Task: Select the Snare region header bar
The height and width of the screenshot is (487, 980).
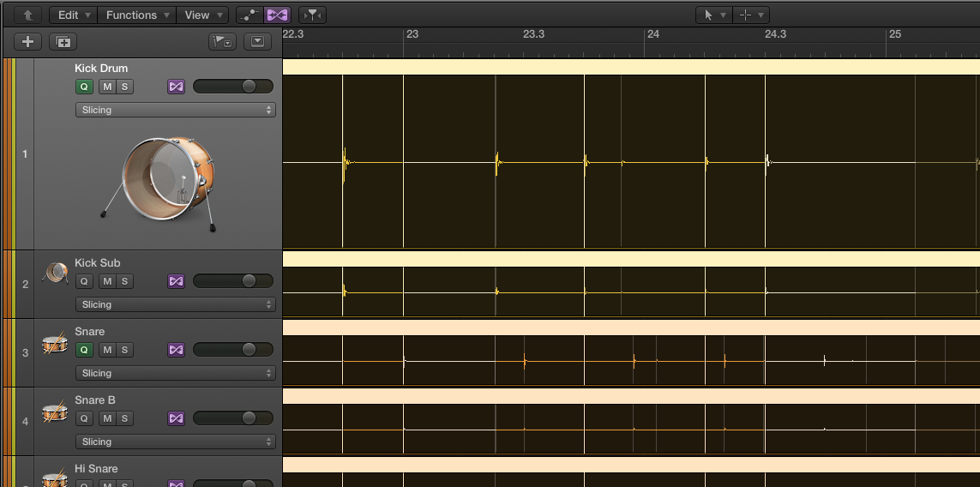Action: click(631, 328)
